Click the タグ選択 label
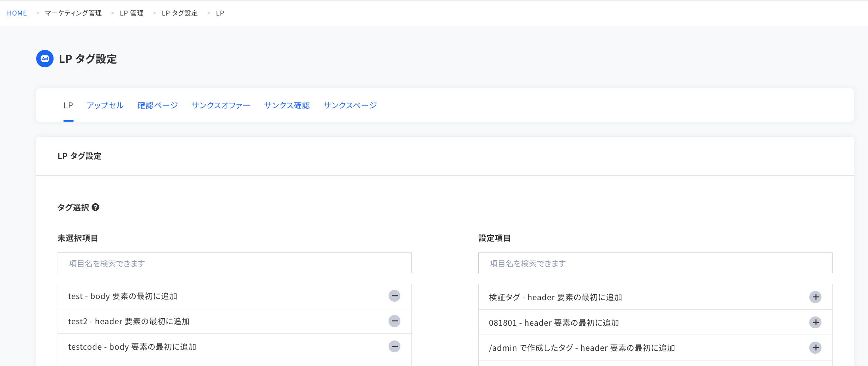Screen dimensions: 868x366 coord(73,207)
